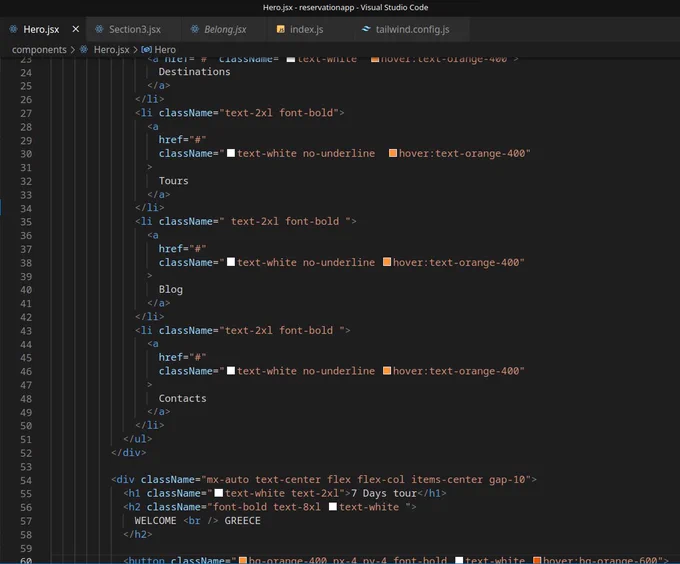Open the orange color swatch on line 46

(x=387, y=371)
